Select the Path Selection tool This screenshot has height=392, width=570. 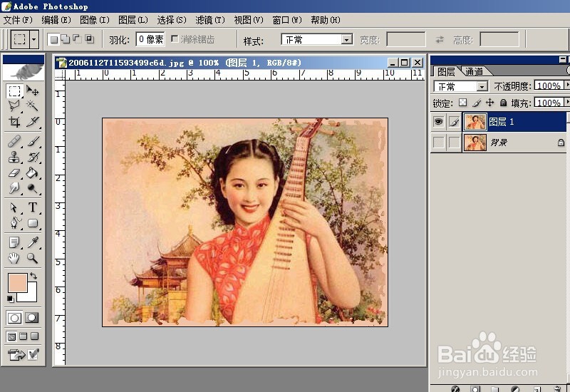tap(14, 207)
